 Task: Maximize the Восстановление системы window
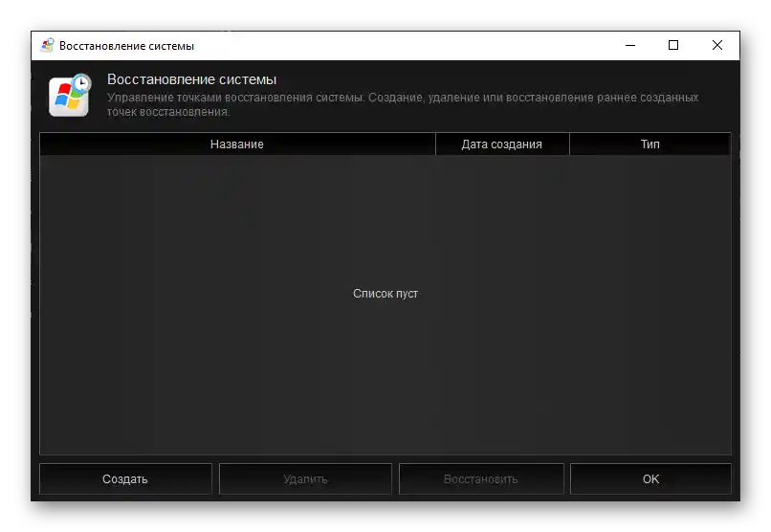coord(673,45)
